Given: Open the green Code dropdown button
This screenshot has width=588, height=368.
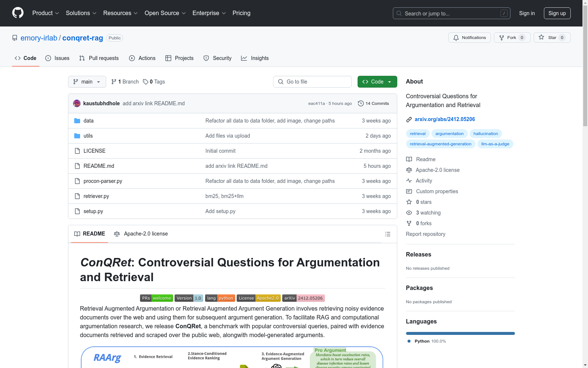Looking at the screenshot, I should 377,82.
